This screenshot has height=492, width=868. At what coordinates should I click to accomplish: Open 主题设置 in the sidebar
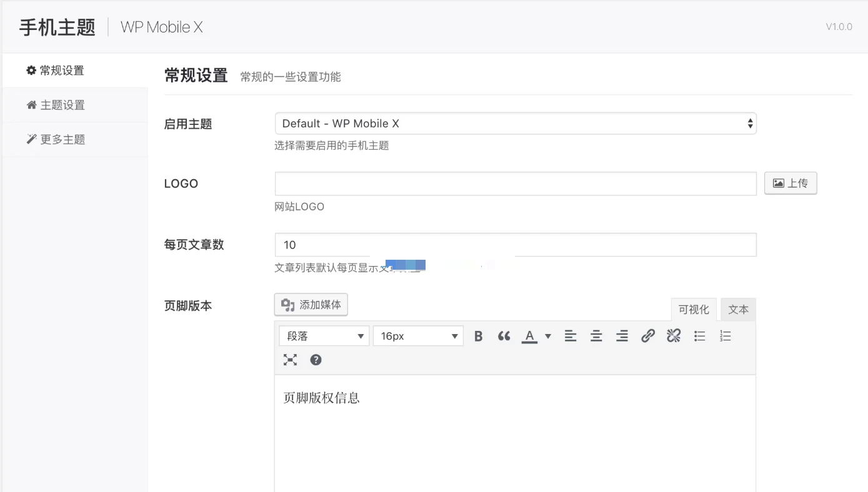click(x=75, y=105)
